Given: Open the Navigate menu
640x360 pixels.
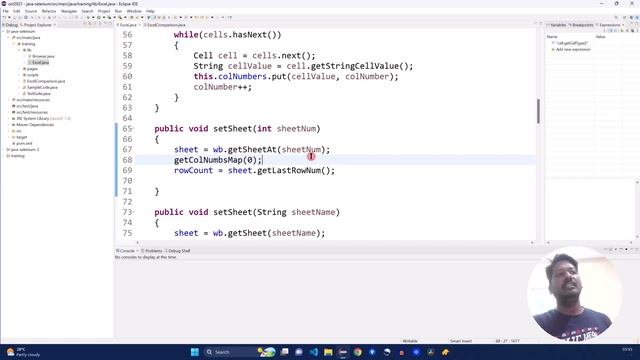Looking at the screenshot, I should pyautogui.click(x=69, y=11).
